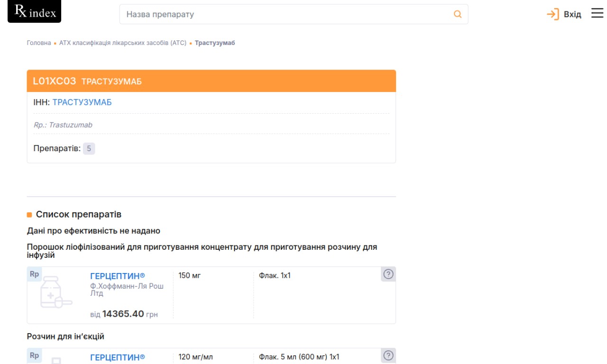Click the Вхід login link
The image size is (607, 364).
click(x=572, y=14)
